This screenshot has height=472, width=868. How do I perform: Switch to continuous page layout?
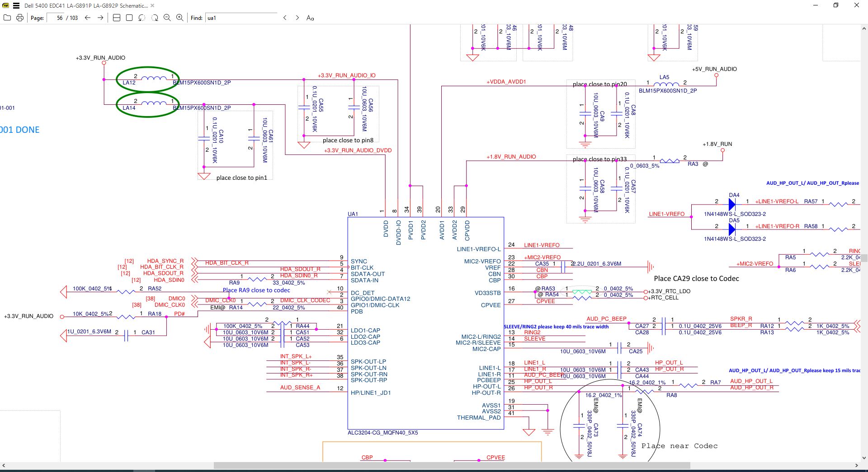click(116, 18)
